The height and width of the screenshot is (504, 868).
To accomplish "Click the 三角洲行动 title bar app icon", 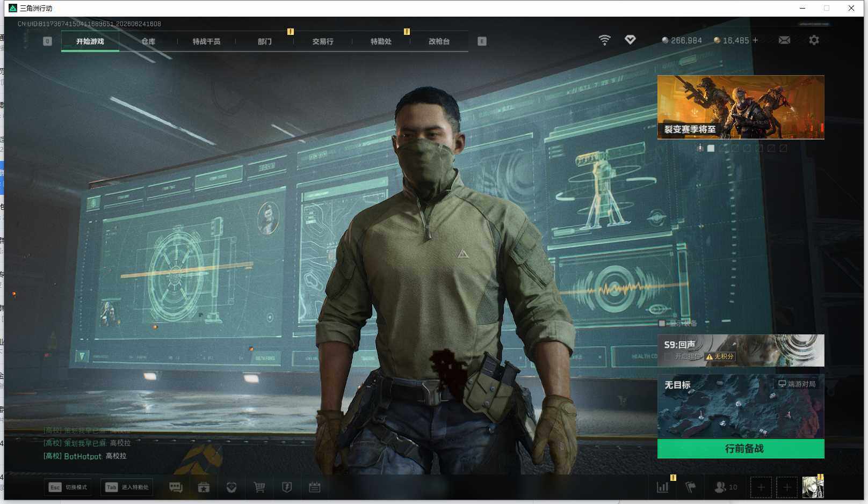I will click(13, 8).
